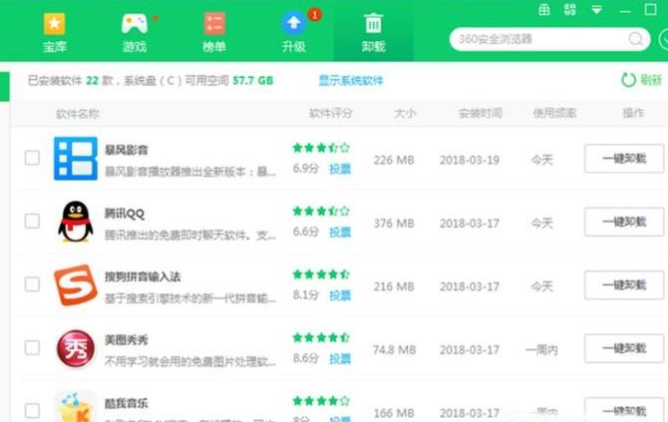Click the magnifier search icon
This screenshot has height=422, width=668.
click(x=636, y=39)
